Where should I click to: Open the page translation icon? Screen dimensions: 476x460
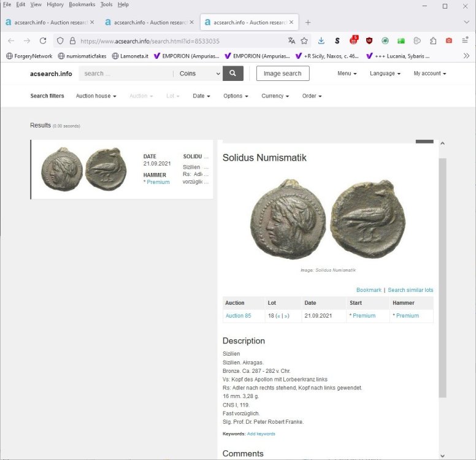click(x=291, y=41)
